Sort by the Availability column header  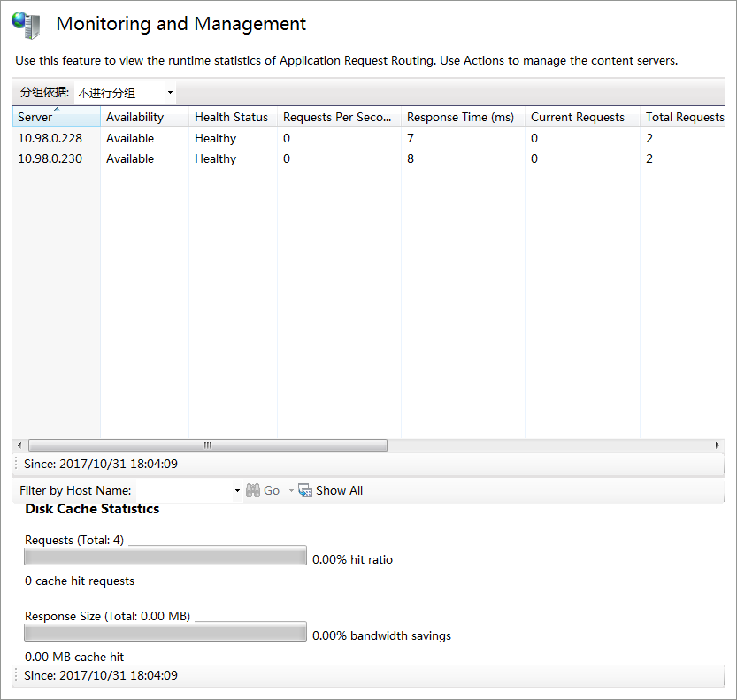pos(145,117)
